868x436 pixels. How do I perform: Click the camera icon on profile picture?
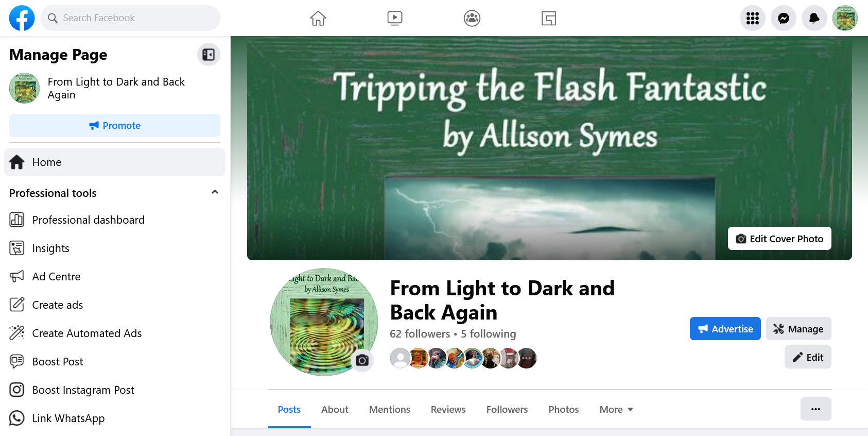point(362,360)
